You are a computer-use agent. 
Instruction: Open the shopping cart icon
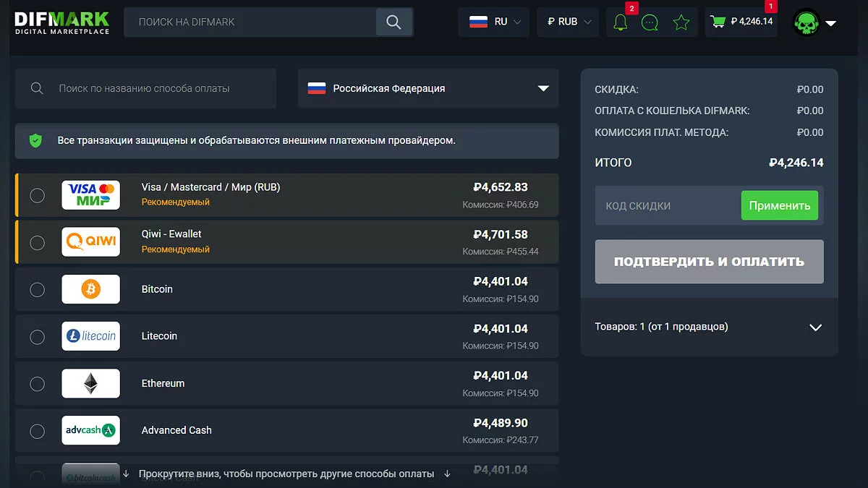[x=718, y=22]
